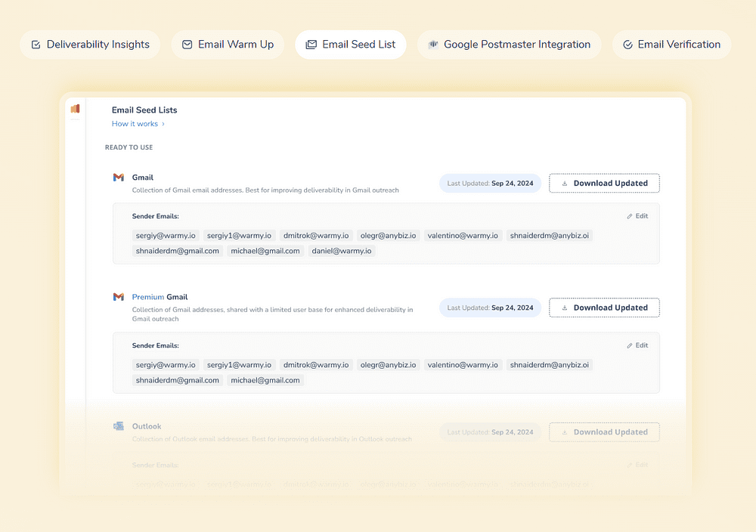Select shnaiderdm@gmail.com in the Gmail sender emails
This screenshot has height=532, width=756.
[x=178, y=251]
